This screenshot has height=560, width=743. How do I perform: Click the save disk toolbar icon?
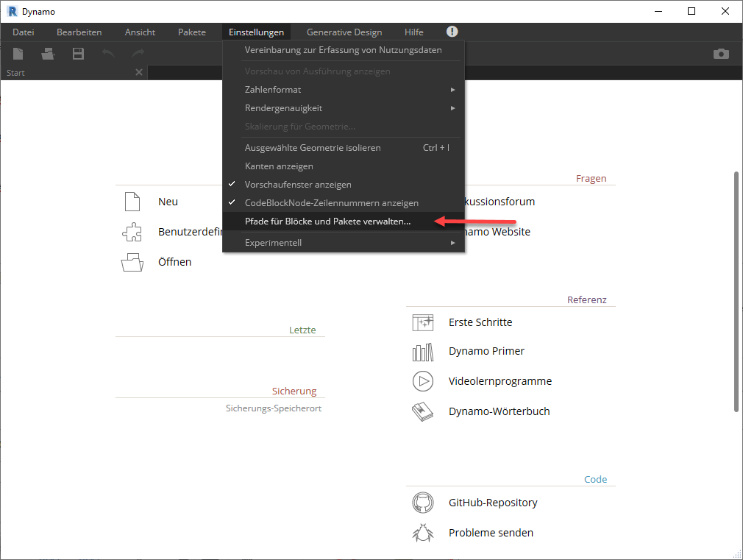coord(78,54)
